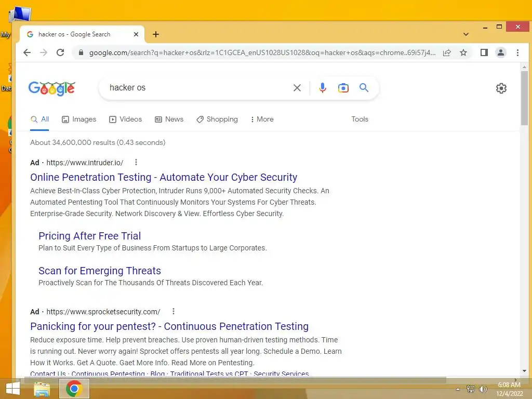The height and width of the screenshot is (399, 532).
Task: Go back to the previous page
Action: [x=27, y=52]
